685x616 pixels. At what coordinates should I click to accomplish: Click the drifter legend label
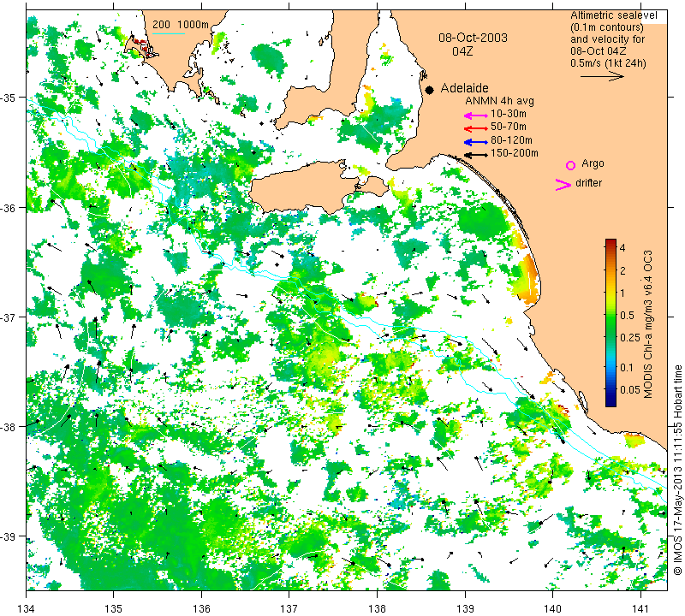click(588, 183)
